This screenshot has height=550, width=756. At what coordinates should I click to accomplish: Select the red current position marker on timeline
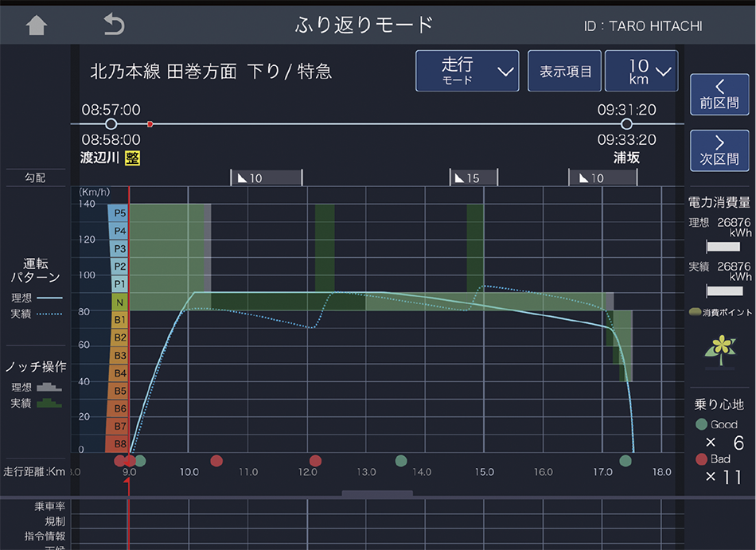pyautogui.click(x=150, y=124)
